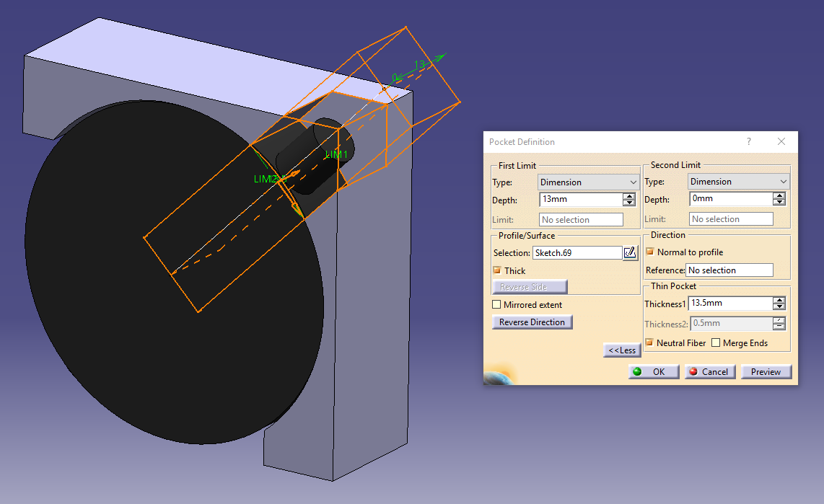This screenshot has width=824, height=504.
Task: Select the LIM1 limit tag in the 3D view
Action: tap(336, 153)
